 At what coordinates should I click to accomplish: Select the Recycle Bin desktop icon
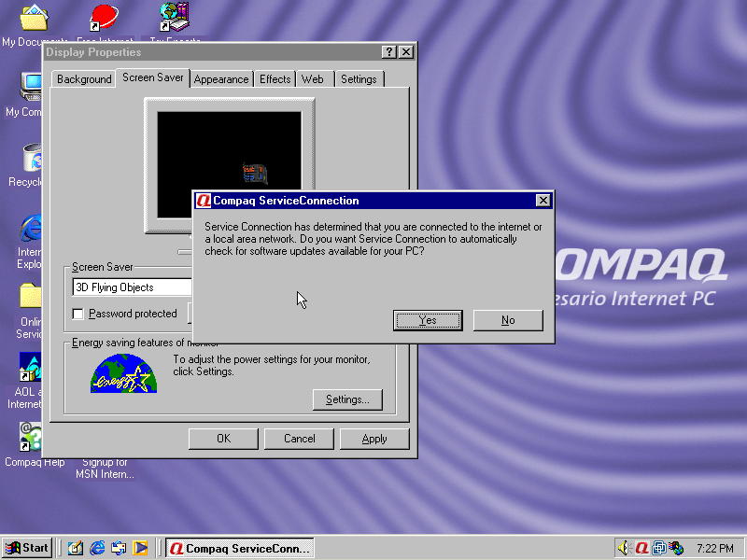coord(32,157)
